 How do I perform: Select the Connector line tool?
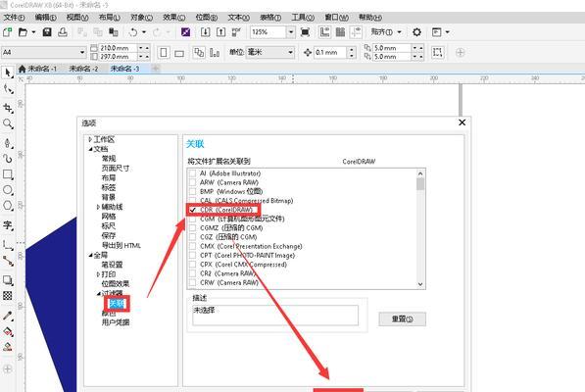(x=8, y=261)
